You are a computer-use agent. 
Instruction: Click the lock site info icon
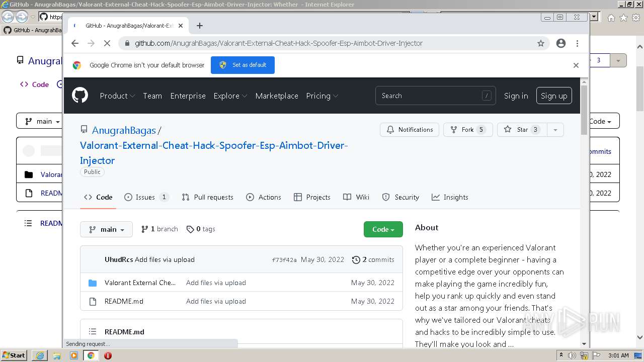[126, 43]
